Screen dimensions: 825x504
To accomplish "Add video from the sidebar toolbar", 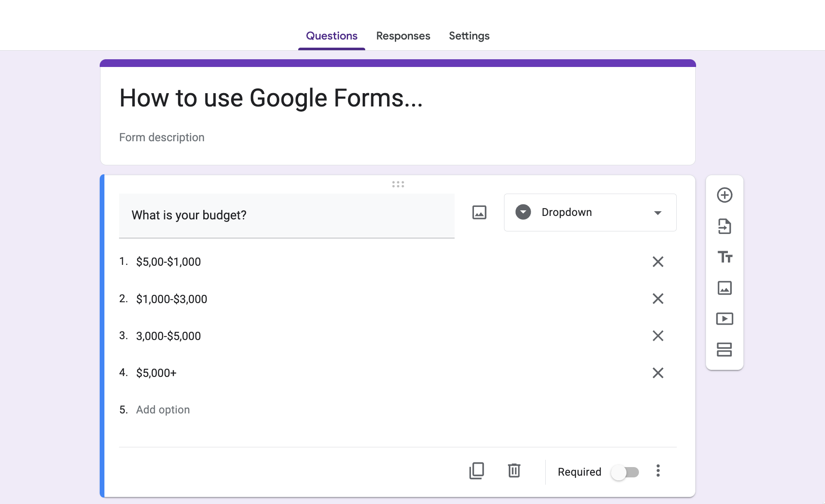I will 724,319.
